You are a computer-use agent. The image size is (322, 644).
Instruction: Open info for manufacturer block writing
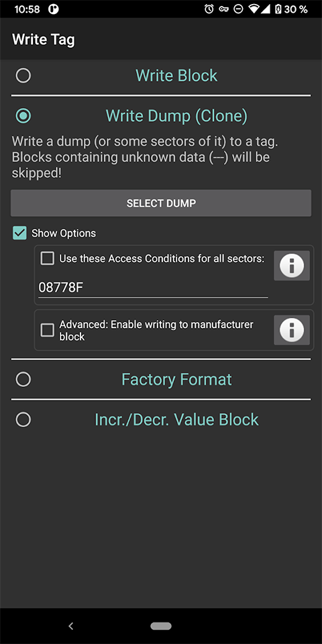click(292, 330)
